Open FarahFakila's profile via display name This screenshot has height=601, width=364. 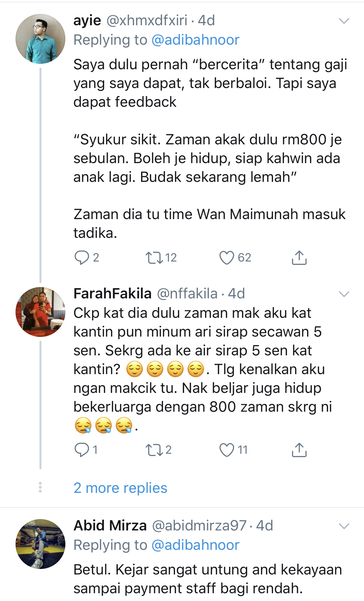[x=113, y=294]
